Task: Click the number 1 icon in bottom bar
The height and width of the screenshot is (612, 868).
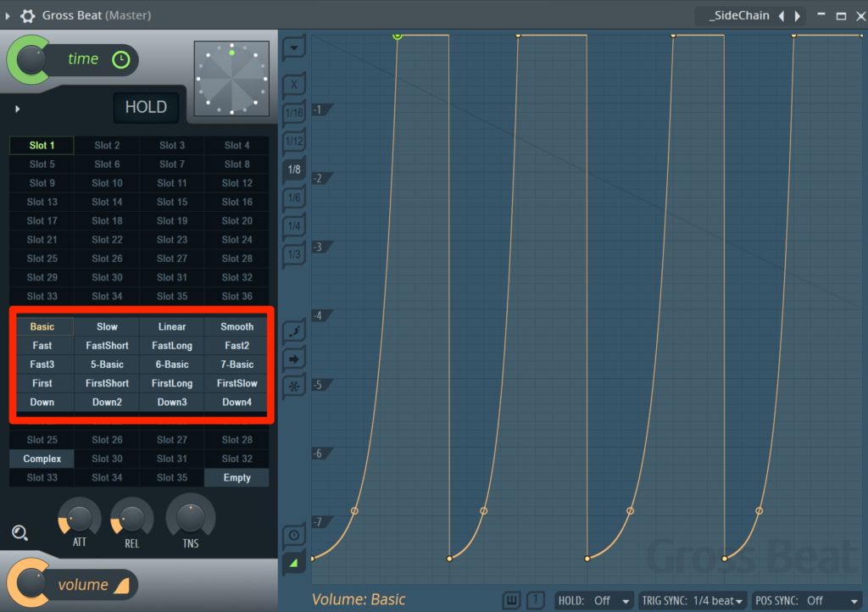Action: tap(536, 600)
